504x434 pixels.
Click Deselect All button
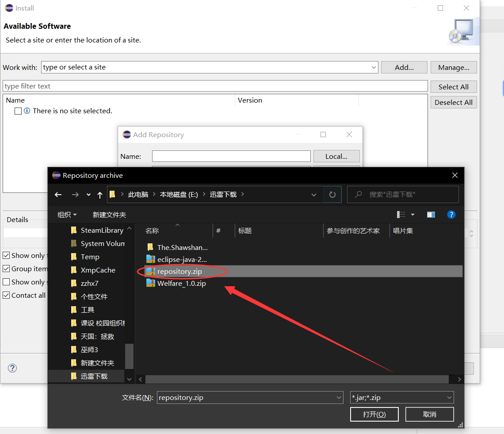[x=454, y=102]
